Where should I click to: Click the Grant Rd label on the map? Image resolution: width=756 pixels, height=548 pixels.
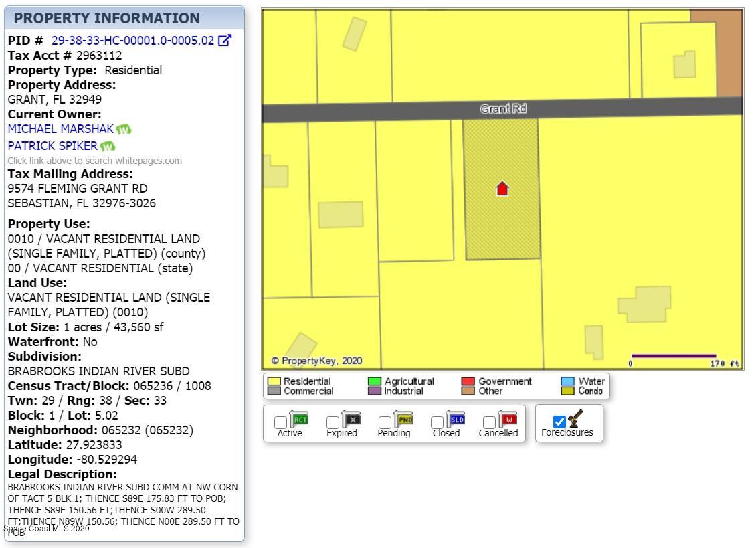tap(503, 109)
